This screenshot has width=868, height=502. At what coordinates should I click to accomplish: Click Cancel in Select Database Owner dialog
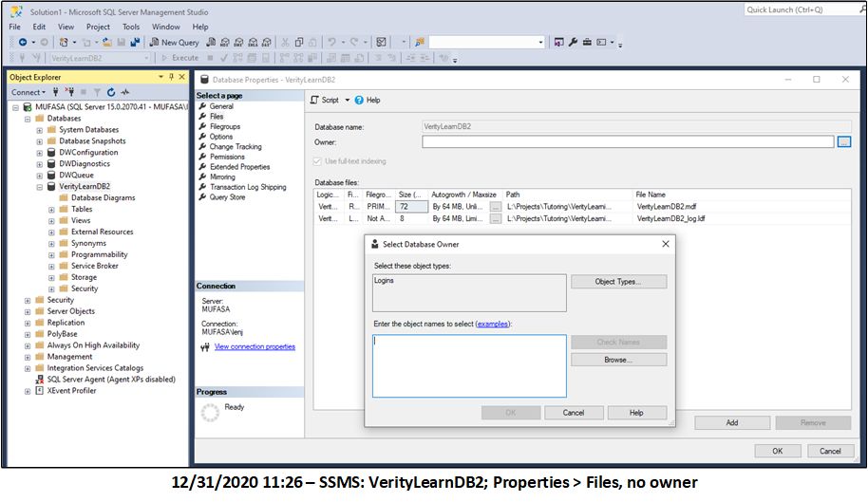[x=574, y=413]
